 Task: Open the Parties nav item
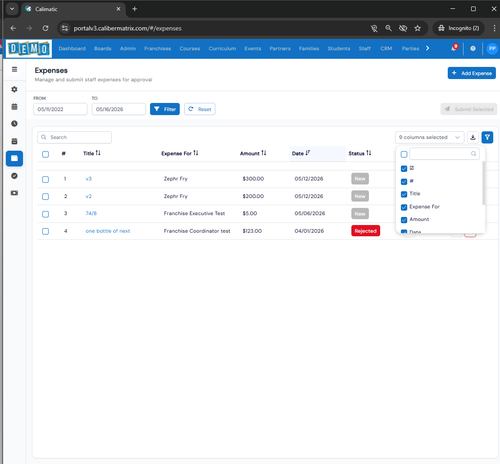410,48
